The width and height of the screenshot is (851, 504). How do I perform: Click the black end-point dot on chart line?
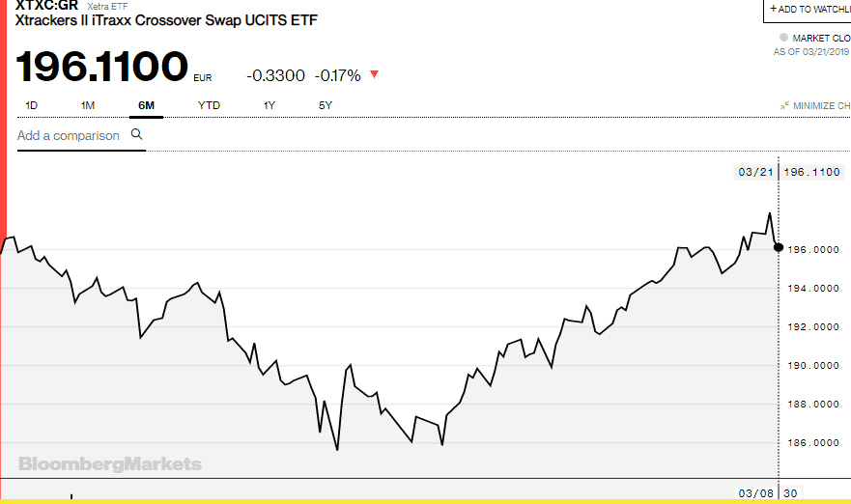point(779,247)
